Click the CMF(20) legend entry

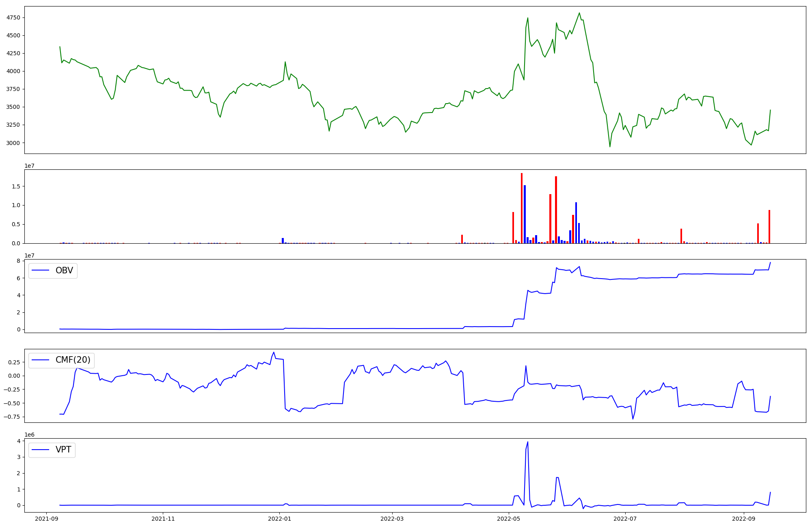pos(73,360)
